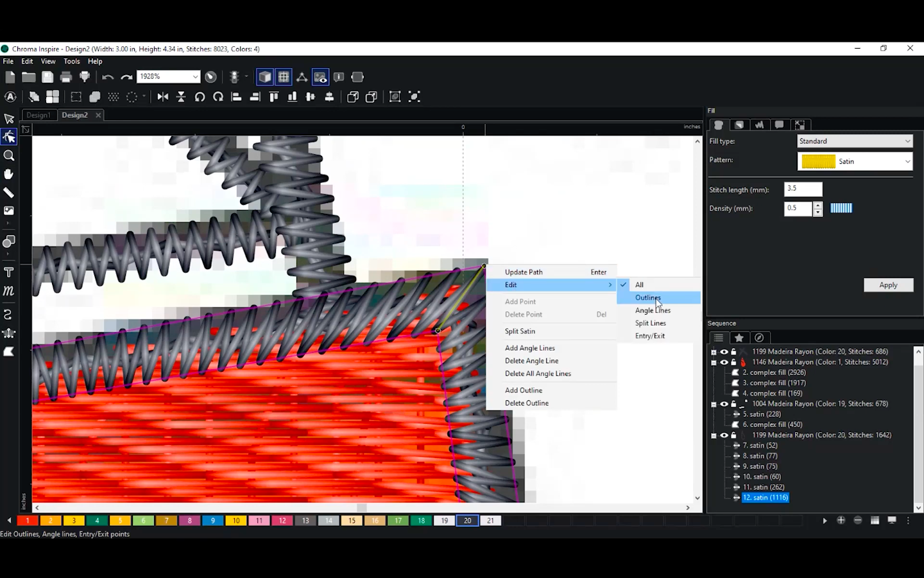Open the Satin pattern dropdown
This screenshot has width=924, height=578.
tap(854, 162)
